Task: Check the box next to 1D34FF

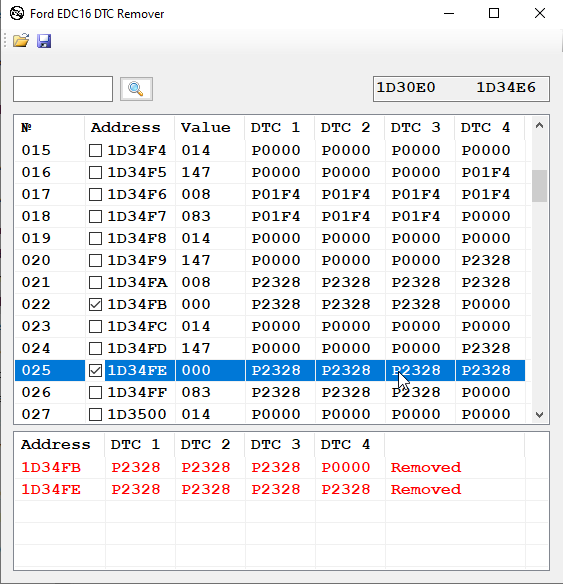Action: [x=95, y=392]
